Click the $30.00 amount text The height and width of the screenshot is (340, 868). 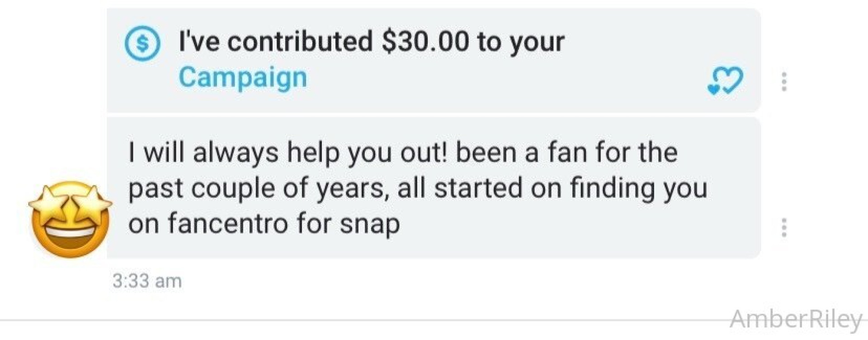click(425, 42)
